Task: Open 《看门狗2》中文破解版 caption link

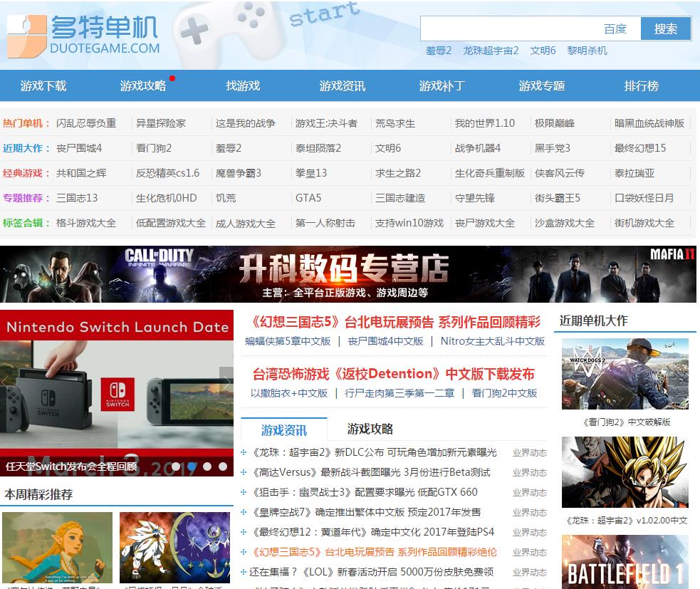Action: (x=625, y=422)
